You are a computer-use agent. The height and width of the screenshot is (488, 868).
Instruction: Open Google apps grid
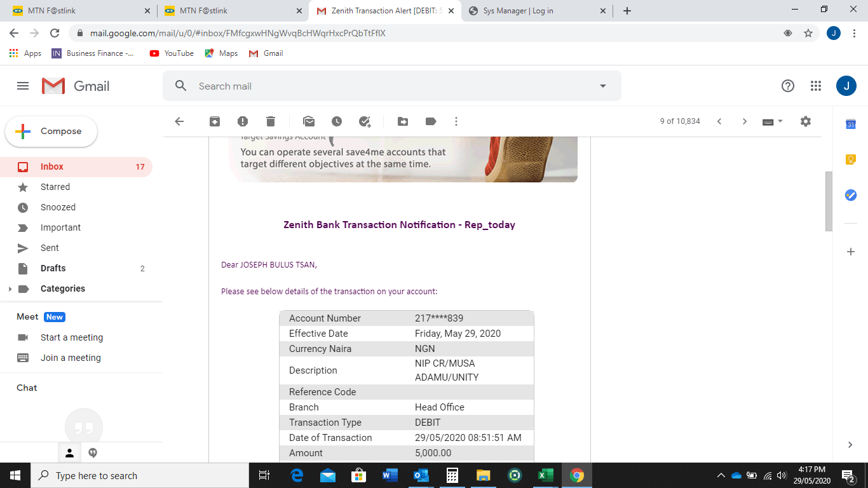(x=816, y=86)
